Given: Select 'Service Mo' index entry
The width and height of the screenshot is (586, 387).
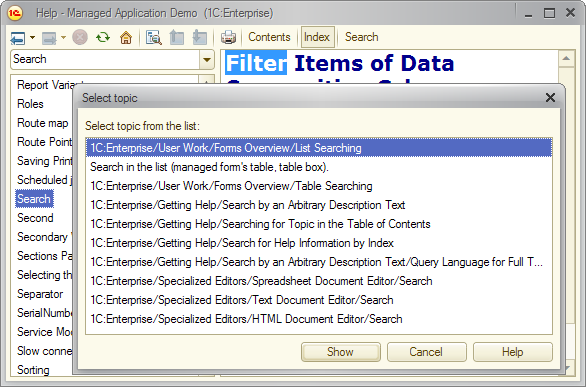Looking at the screenshot, I should (44, 332).
